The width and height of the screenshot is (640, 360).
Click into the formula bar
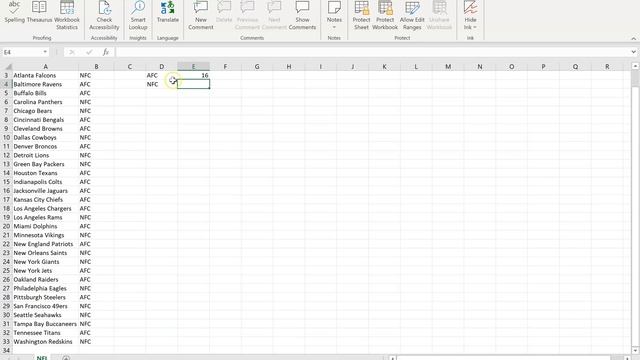[373, 52]
